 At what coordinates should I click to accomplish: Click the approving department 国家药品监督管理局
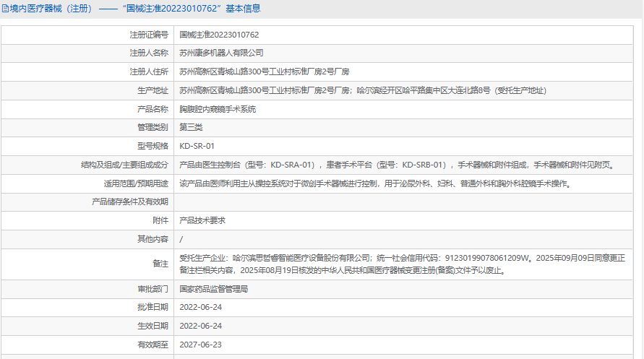click(x=213, y=289)
